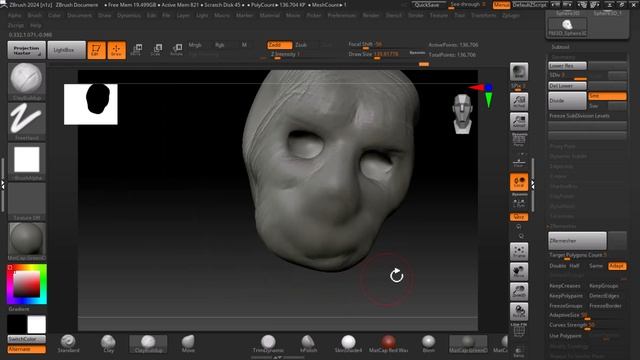
Task: Open the Texture Off picker
Action: (x=27, y=201)
